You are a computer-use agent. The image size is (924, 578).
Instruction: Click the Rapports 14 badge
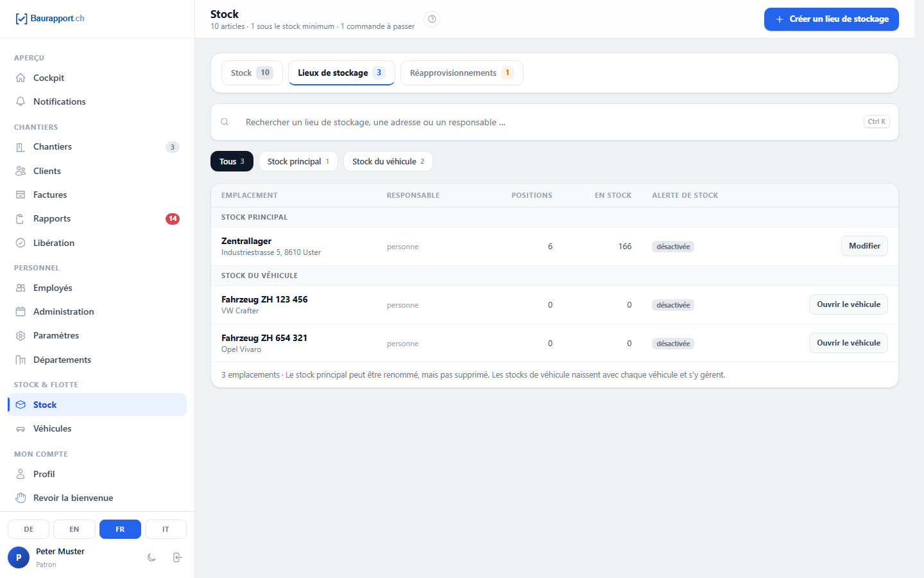(x=173, y=219)
